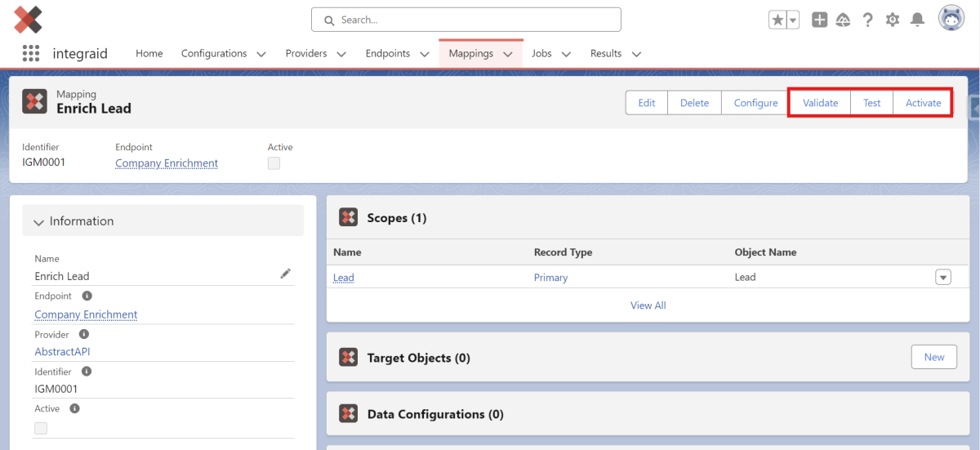This screenshot has width=980, height=450.
Task: Click the Search input field
Action: (465, 20)
